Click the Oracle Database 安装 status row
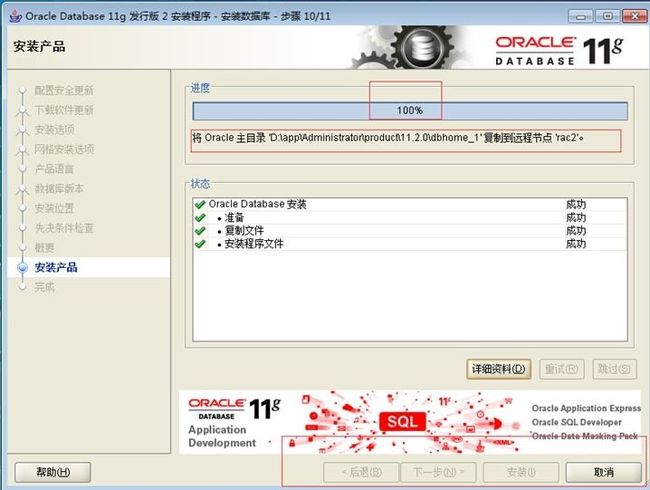 (x=410, y=204)
